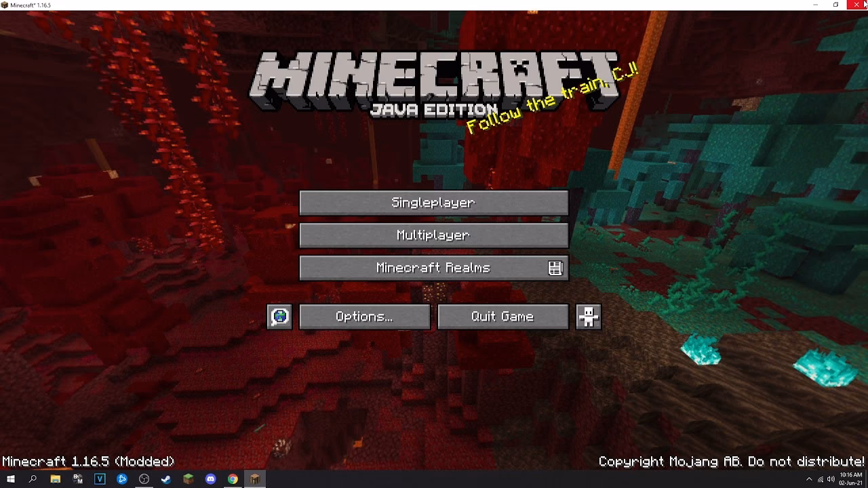Viewport: 868px width, 488px height.
Task: Open the BM app on taskbar
Action: (x=77, y=479)
